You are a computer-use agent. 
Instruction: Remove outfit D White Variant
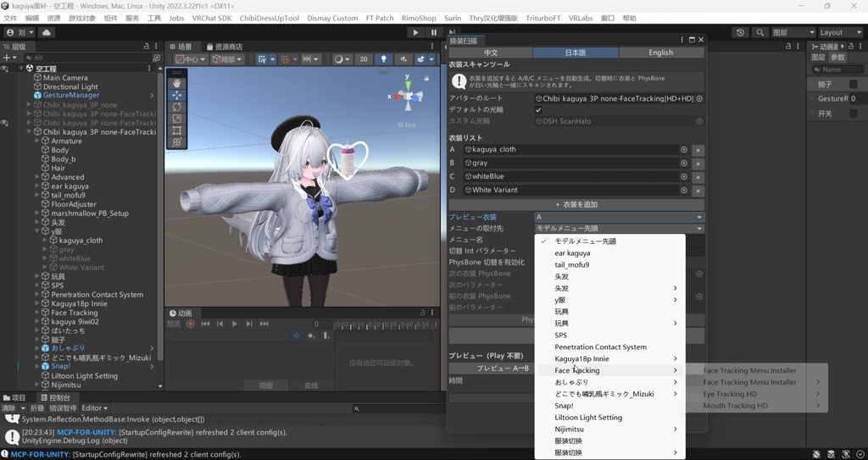coord(698,191)
